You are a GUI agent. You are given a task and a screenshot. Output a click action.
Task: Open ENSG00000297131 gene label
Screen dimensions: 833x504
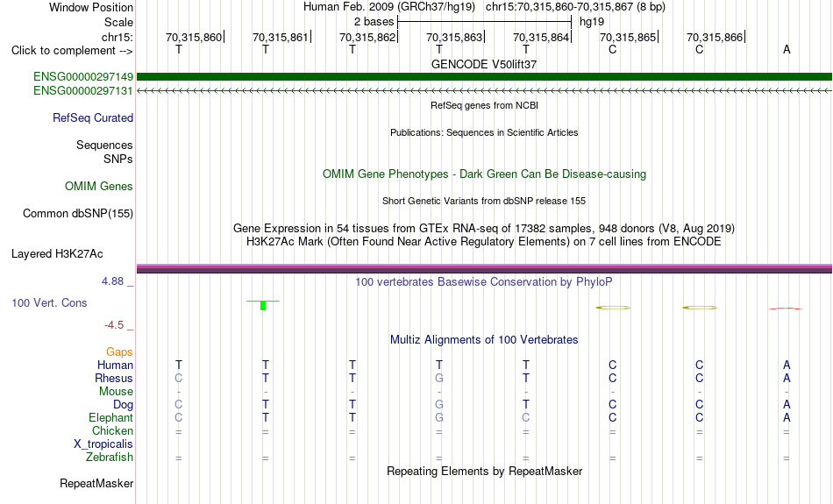click(83, 91)
